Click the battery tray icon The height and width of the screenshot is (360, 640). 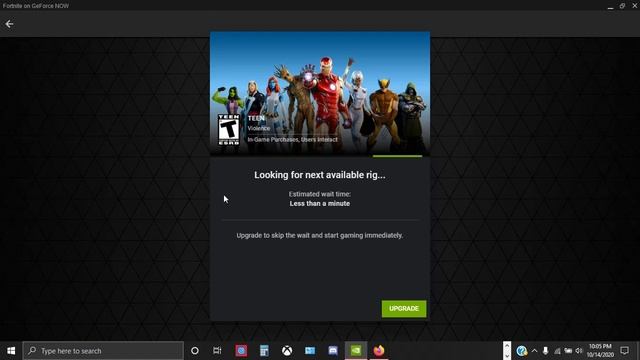[568, 351]
